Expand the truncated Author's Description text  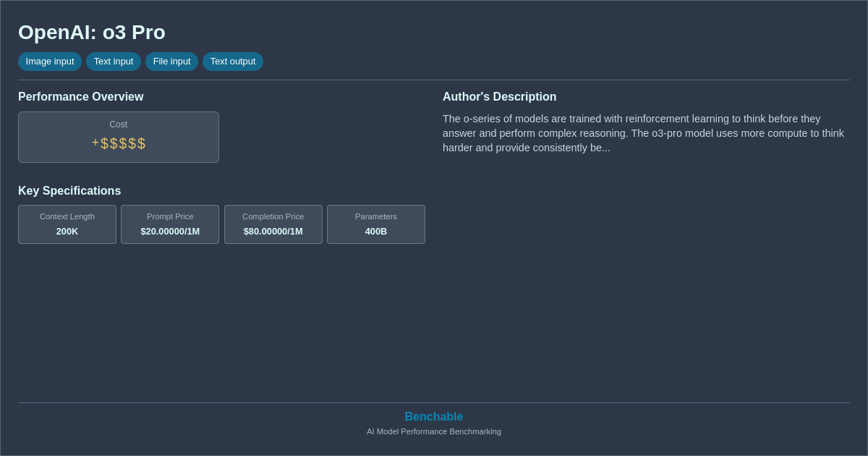[643, 133]
